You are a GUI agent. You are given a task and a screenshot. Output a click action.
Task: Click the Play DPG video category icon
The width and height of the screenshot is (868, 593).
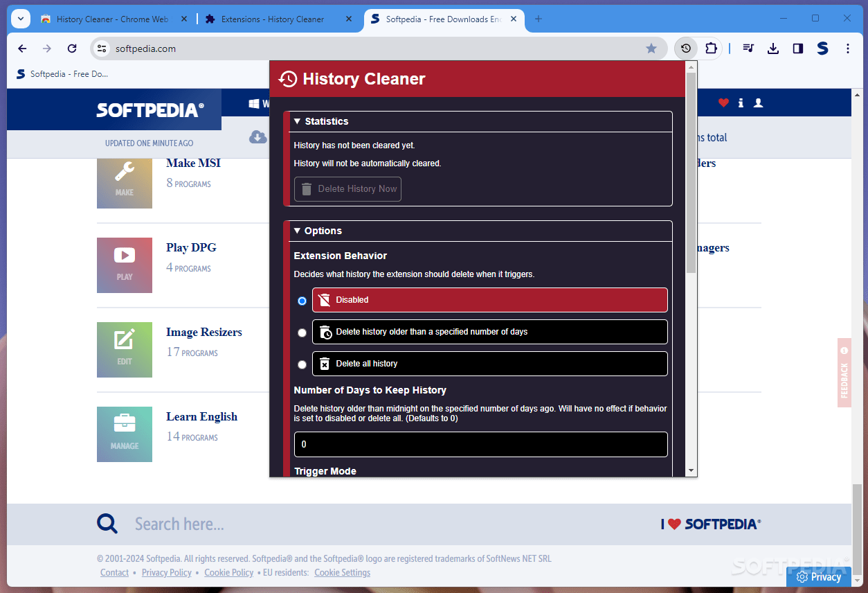point(125,265)
